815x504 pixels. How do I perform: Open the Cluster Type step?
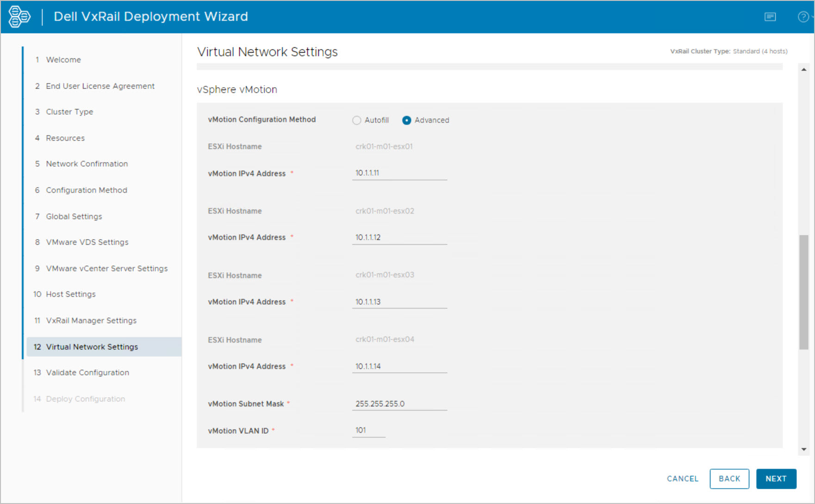[x=69, y=112]
